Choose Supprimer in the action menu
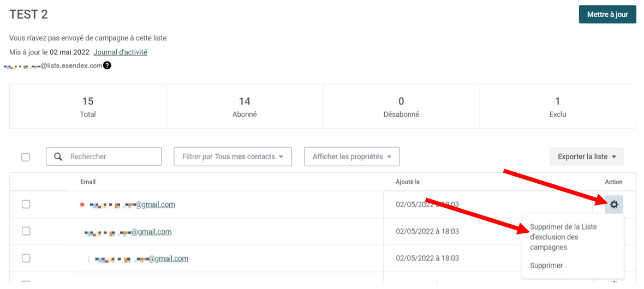The width and height of the screenshot is (644, 289). coord(546,265)
